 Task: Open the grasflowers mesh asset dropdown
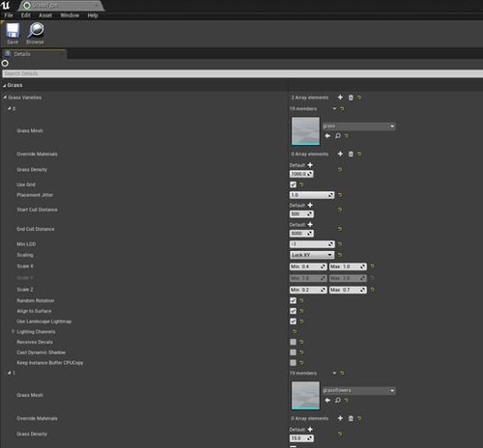pos(359,390)
